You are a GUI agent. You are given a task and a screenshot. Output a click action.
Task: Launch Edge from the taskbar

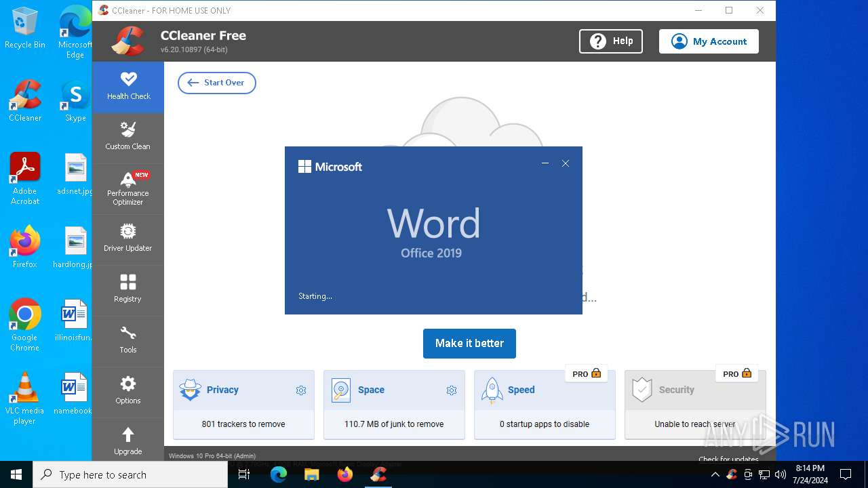[279, 474]
